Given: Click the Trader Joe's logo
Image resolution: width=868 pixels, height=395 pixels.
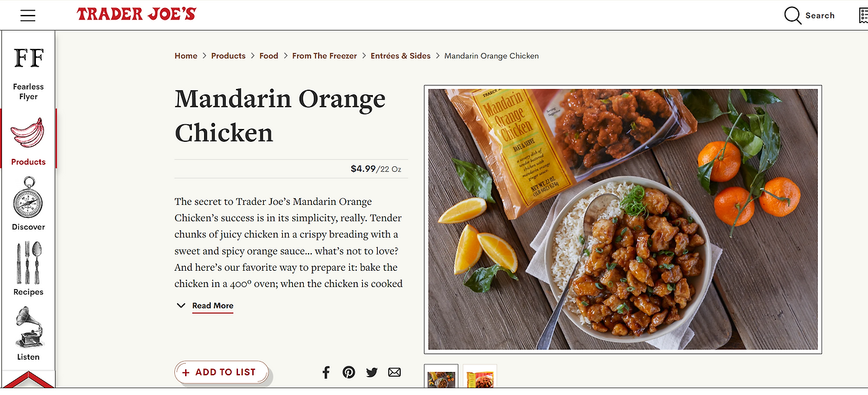Looking at the screenshot, I should [136, 14].
